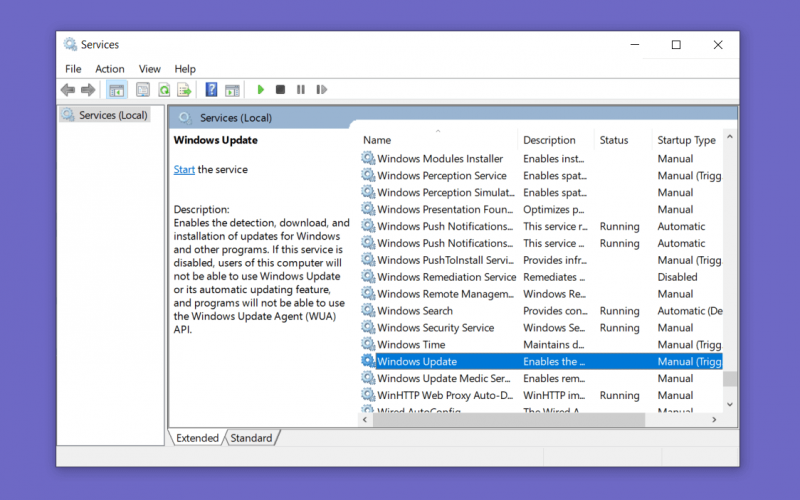
Task: Click the gear icon beside WinHTTP Web Proxy Auto-D...
Action: tap(368, 394)
